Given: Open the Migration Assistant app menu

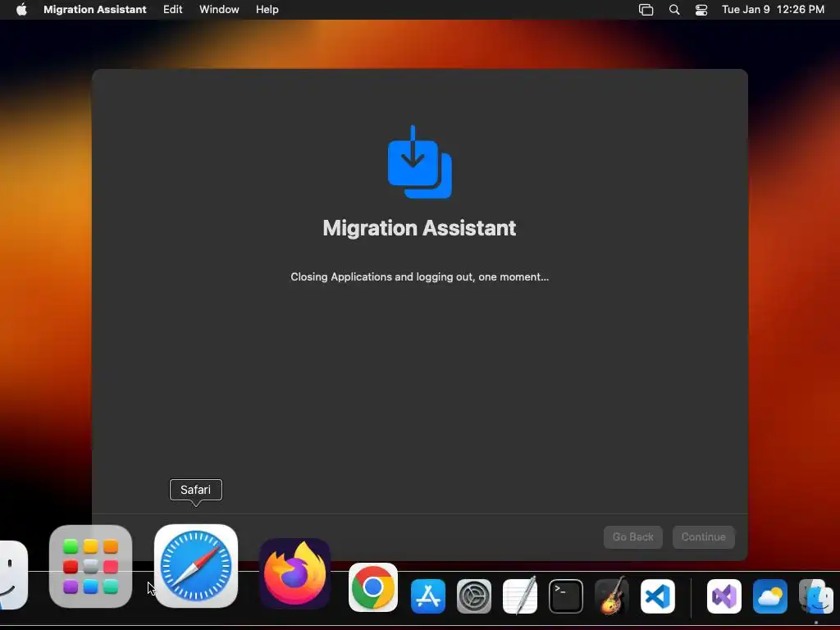Looking at the screenshot, I should pos(95,10).
